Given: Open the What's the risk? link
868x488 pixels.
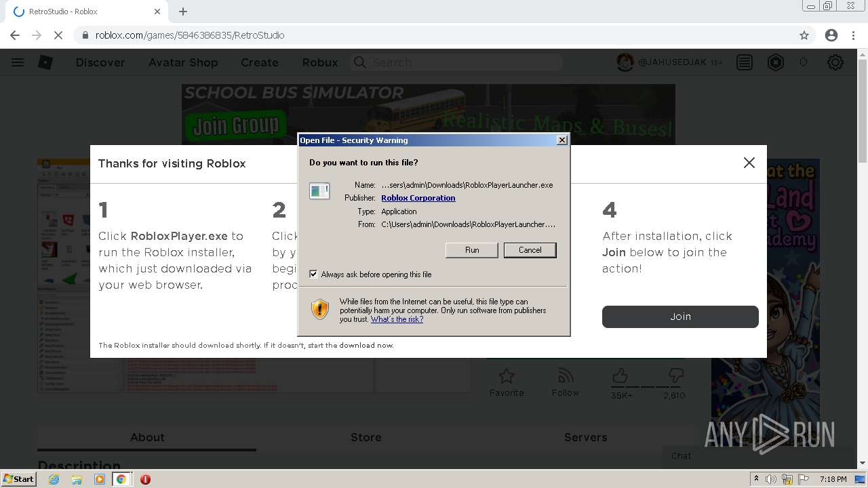Looking at the screenshot, I should tap(397, 319).
